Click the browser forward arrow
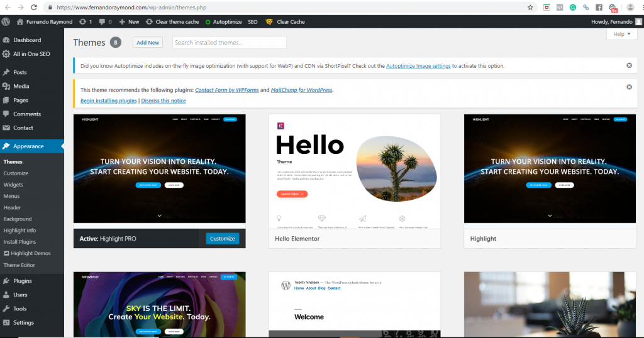The height and width of the screenshot is (338, 644). tap(21, 8)
